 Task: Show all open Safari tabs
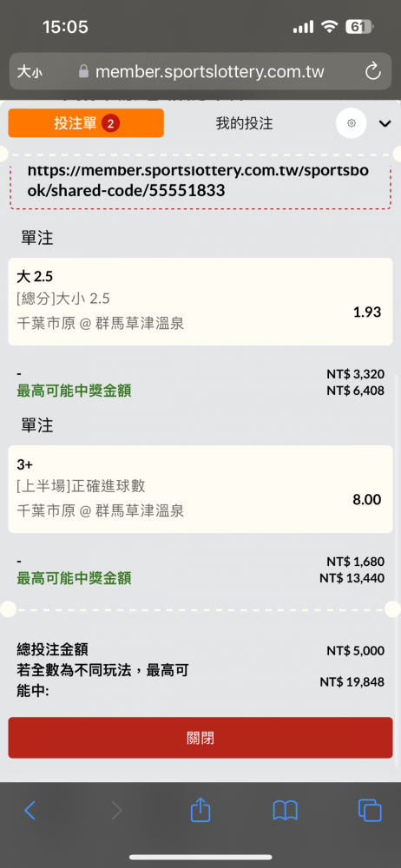point(370,811)
